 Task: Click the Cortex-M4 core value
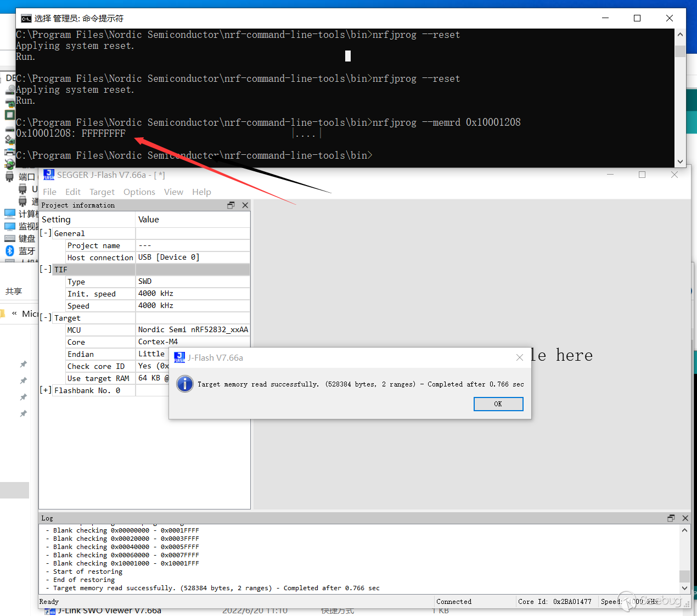click(193, 341)
